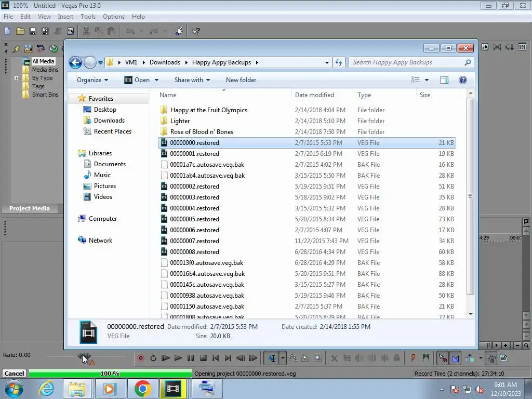Click the lightning bolt icon in Project Media

[x=16, y=48]
